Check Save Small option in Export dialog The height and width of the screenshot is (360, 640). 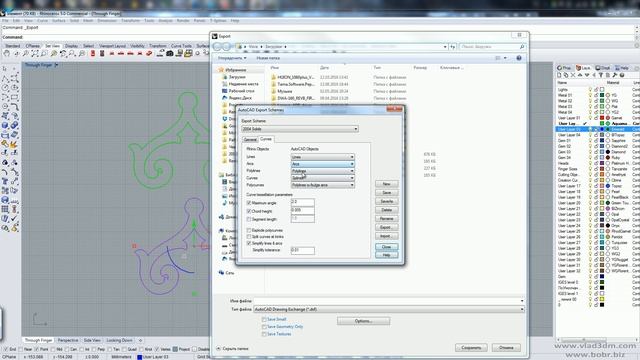[x=264, y=320]
